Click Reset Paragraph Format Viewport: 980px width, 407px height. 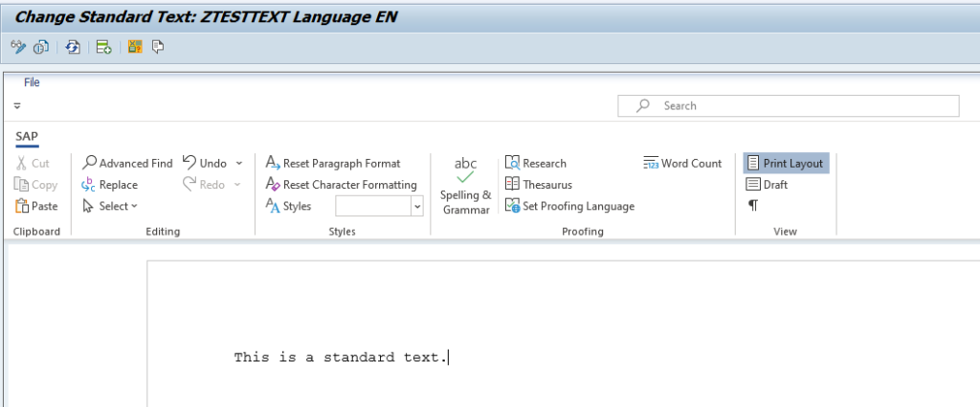(x=333, y=163)
